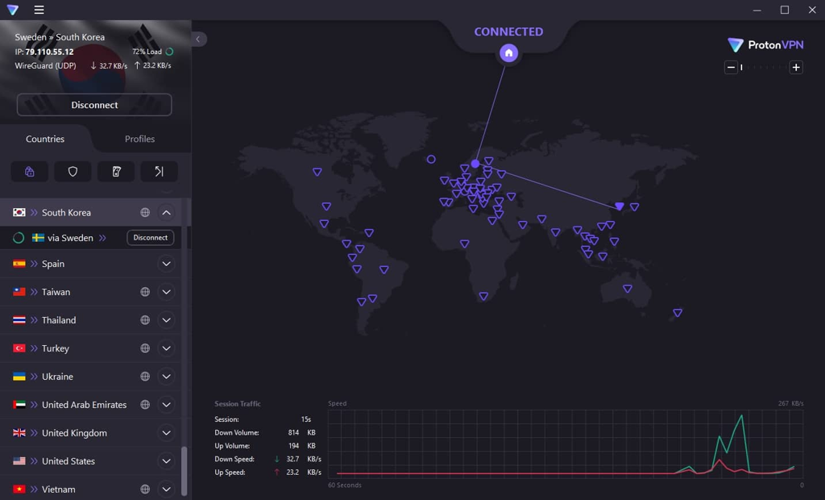Click Disconnect next to via Sweden
825x500 pixels.
pyautogui.click(x=150, y=238)
